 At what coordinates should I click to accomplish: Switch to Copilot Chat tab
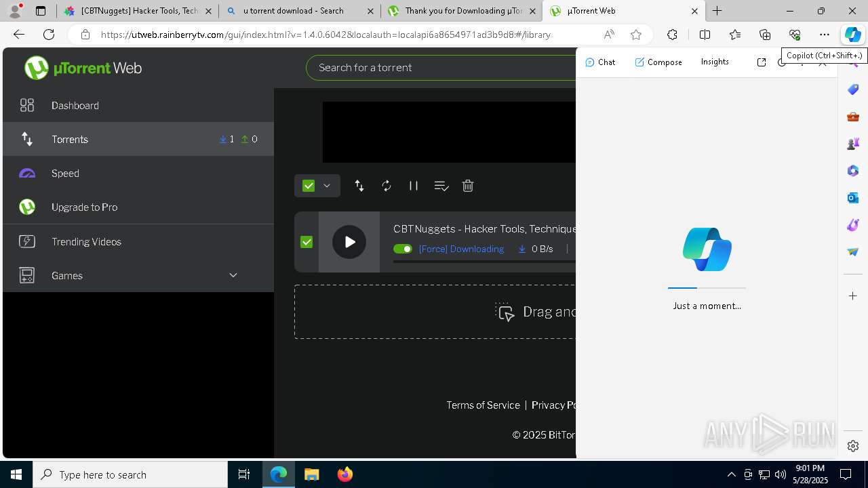click(x=600, y=62)
